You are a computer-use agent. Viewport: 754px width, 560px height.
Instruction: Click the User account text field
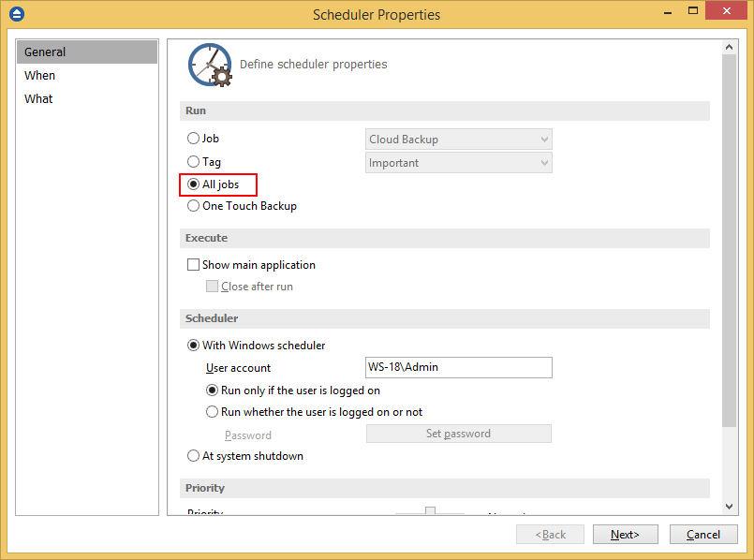coord(458,368)
